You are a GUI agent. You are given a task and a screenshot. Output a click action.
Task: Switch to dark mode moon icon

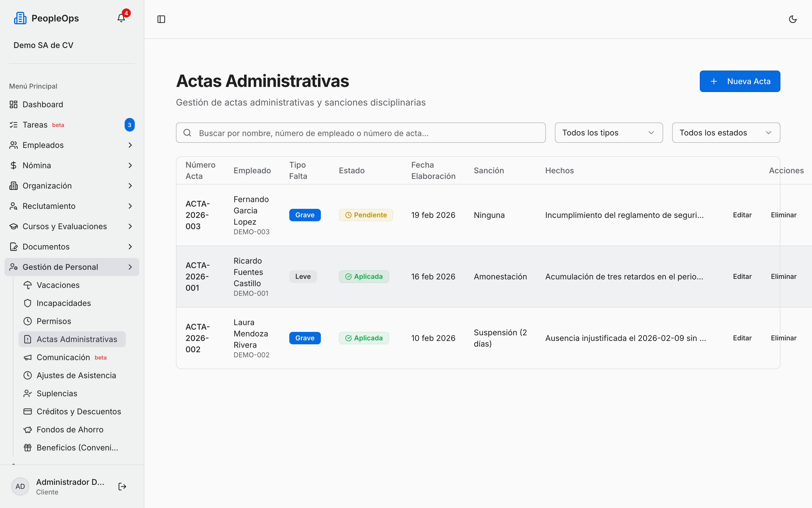pos(793,19)
